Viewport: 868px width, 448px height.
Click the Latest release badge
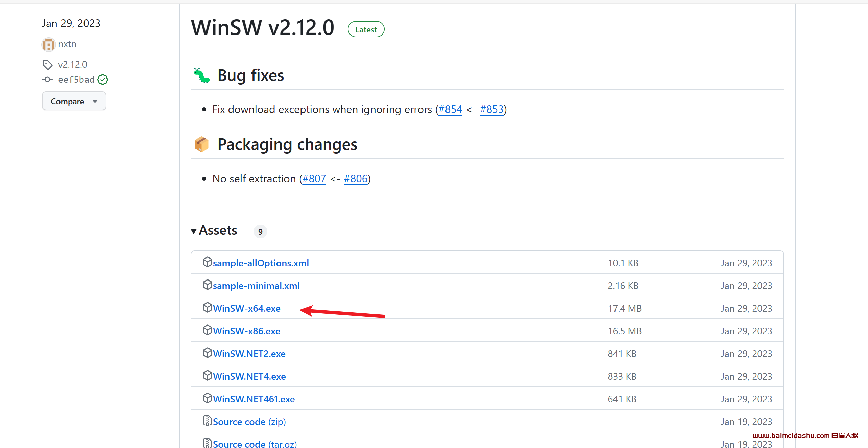tap(366, 29)
